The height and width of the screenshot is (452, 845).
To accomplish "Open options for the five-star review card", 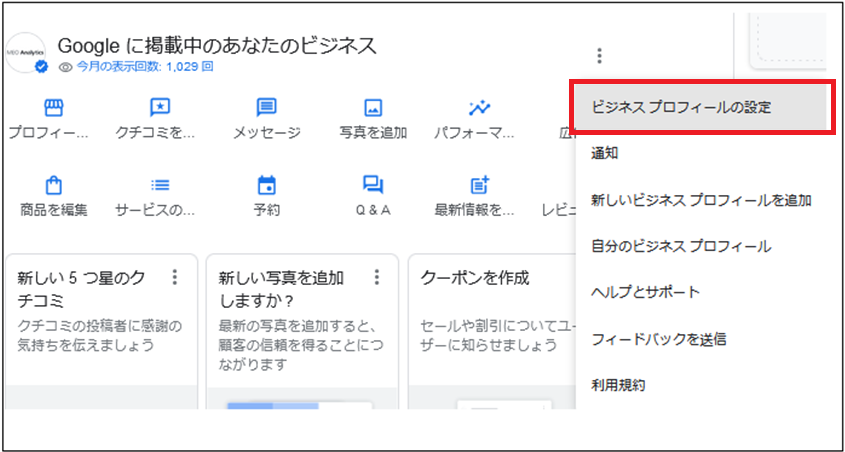I will point(174,278).
